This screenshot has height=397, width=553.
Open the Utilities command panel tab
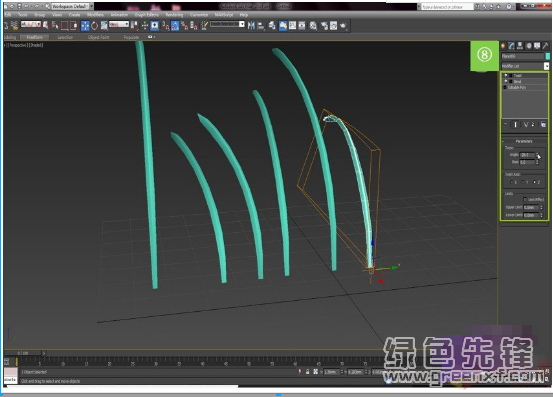546,46
